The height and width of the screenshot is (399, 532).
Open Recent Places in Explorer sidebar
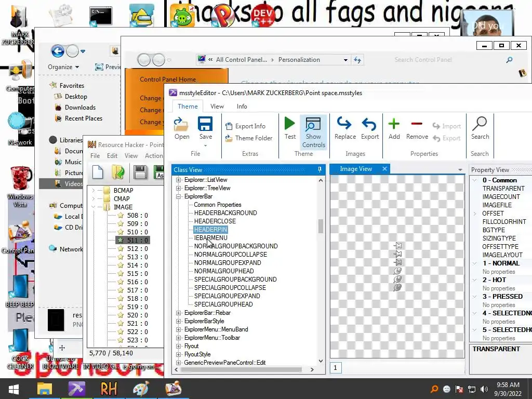(84, 118)
